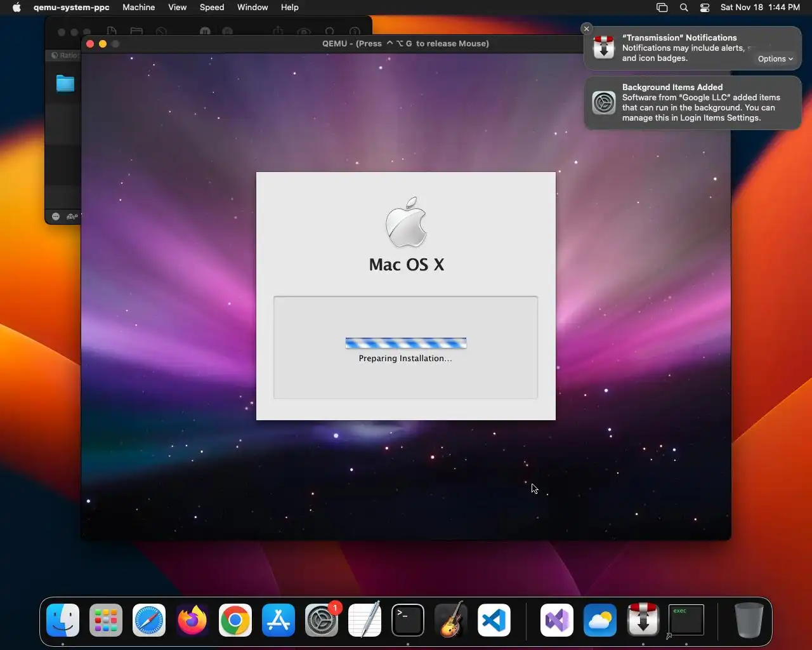Open Transmission's inspector info icon
This screenshot has height=650, width=812.
[355, 31]
